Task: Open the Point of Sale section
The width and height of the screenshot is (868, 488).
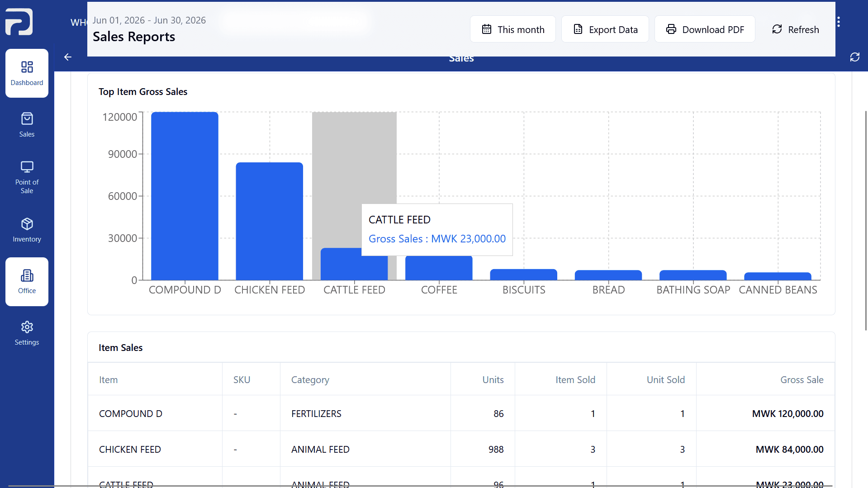Action: (27, 177)
